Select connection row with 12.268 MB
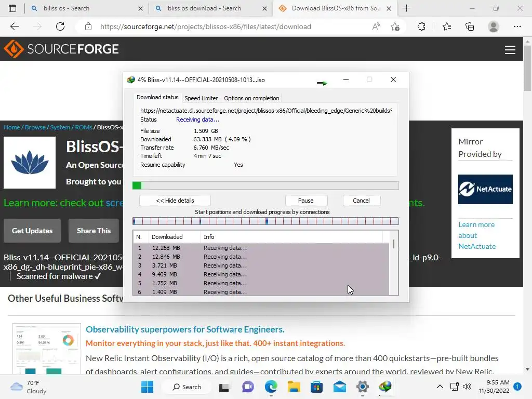Screen dimensions: 532x399 261,248
